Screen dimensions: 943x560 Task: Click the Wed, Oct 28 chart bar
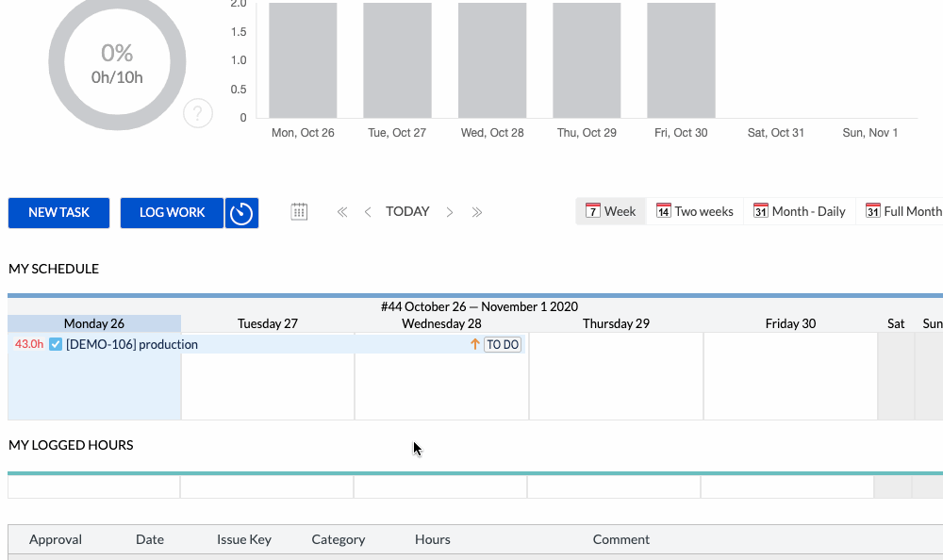(492, 60)
